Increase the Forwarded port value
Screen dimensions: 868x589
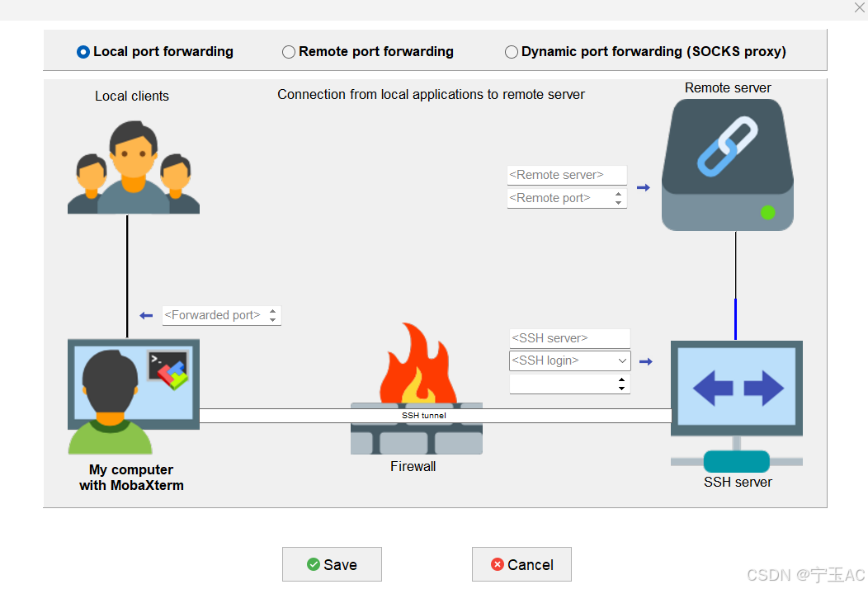click(272, 311)
